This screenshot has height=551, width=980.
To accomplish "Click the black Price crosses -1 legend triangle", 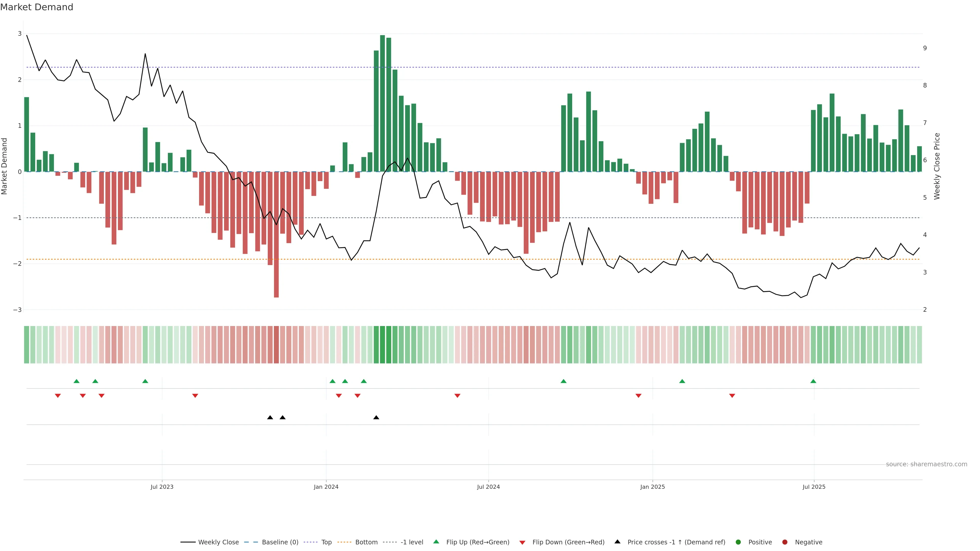I will tap(617, 542).
